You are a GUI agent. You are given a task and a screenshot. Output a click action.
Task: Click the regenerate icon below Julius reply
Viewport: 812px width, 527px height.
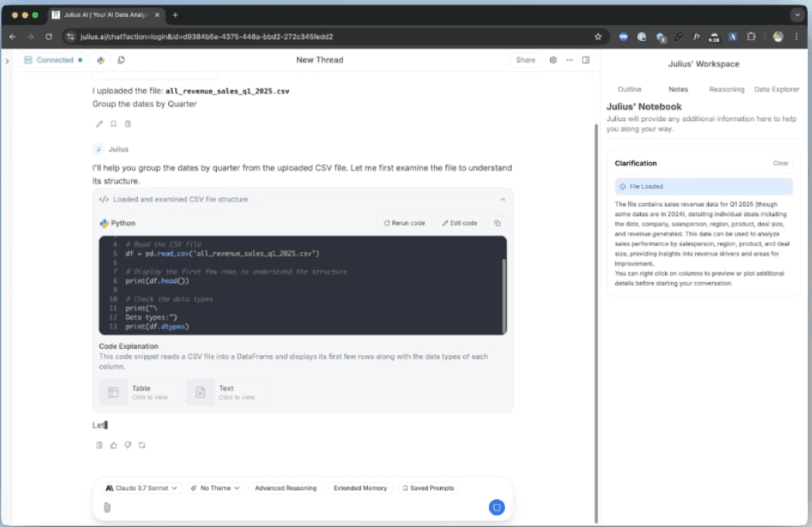(141, 444)
